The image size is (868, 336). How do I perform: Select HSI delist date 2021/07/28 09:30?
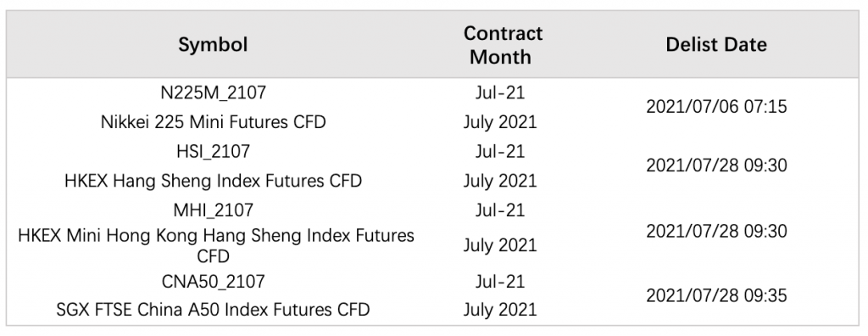pyautogui.click(x=716, y=165)
